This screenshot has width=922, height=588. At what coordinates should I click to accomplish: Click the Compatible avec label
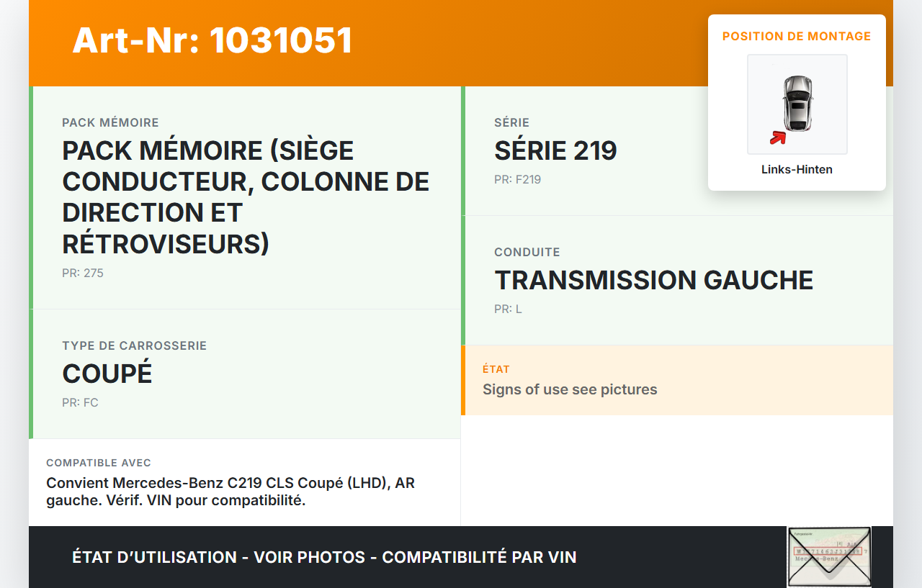click(x=99, y=463)
